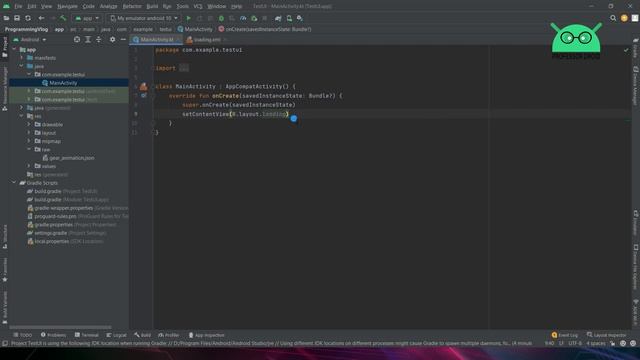Image resolution: width=640 pixels, height=360 pixels.
Task: Expand the drawable folder
Action: [x=29, y=124]
